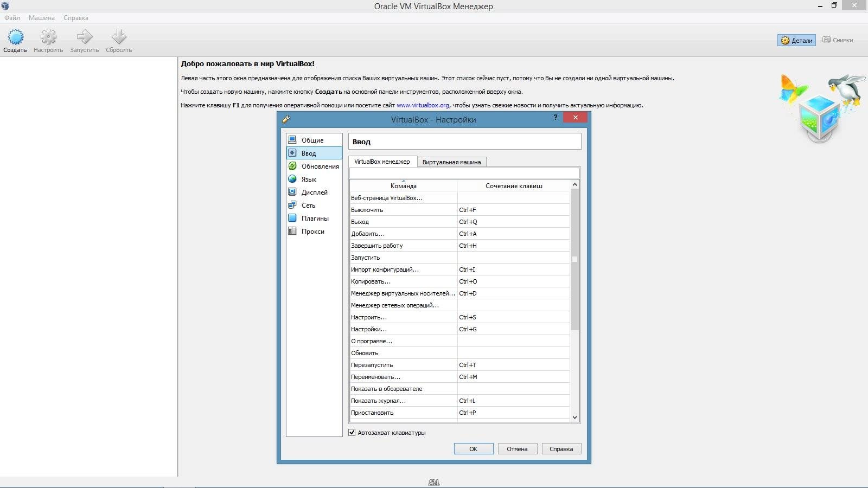Open the Обновления settings category icon
868x488 pixels.
click(x=292, y=166)
